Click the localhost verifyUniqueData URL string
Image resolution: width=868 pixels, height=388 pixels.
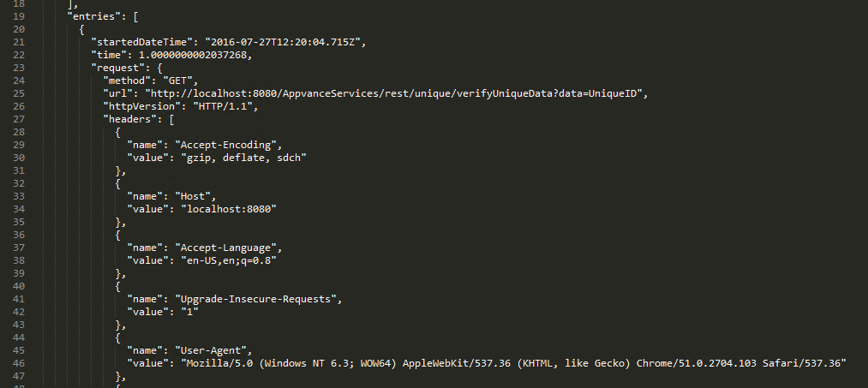395,93
